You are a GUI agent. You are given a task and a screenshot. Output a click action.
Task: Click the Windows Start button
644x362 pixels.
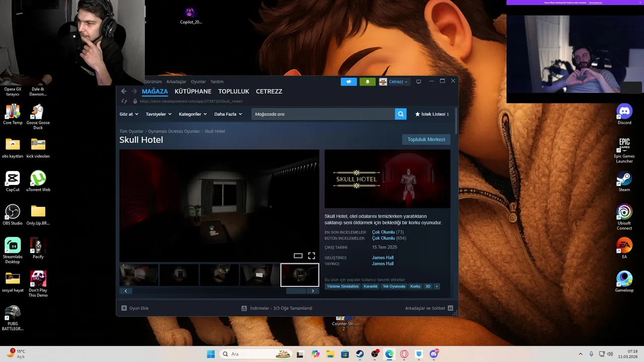(x=211, y=354)
